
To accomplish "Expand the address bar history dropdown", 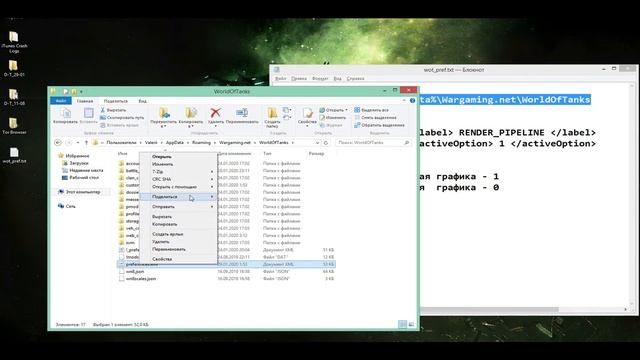I will click(317, 142).
